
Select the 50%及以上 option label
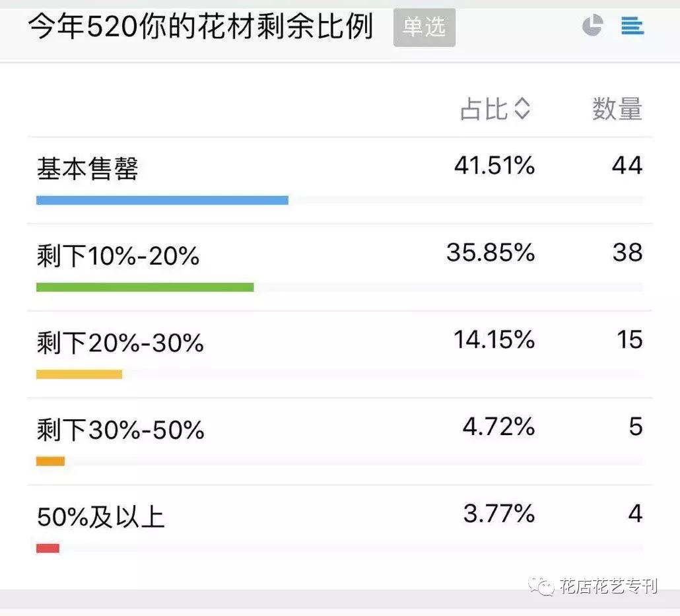tap(100, 518)
